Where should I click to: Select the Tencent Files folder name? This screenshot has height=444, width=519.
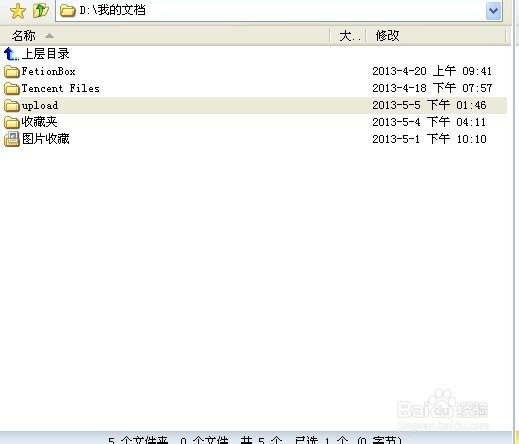61,88
